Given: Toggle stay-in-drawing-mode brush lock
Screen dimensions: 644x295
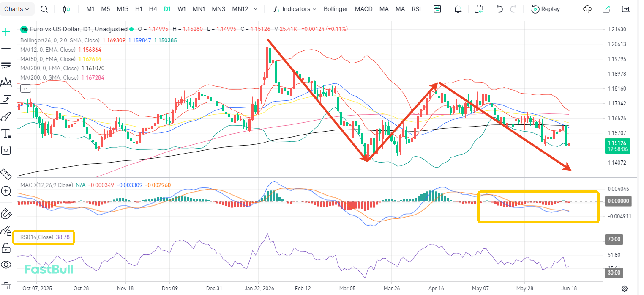Looking at the screenshot, I should [6, 231].
